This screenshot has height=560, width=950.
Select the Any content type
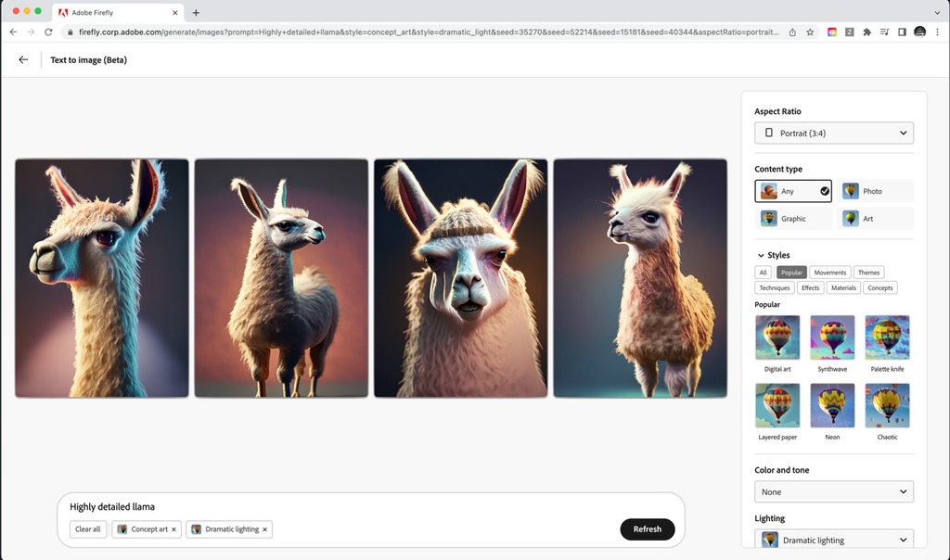pos(793,191)
